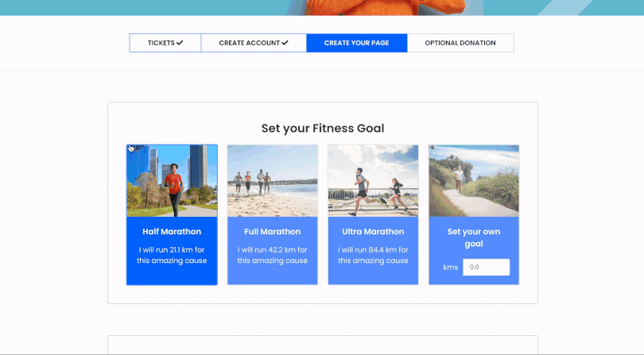Switch to Optional Donation step
The width and height of the screenshot is (644, 355).
[460, 43]
